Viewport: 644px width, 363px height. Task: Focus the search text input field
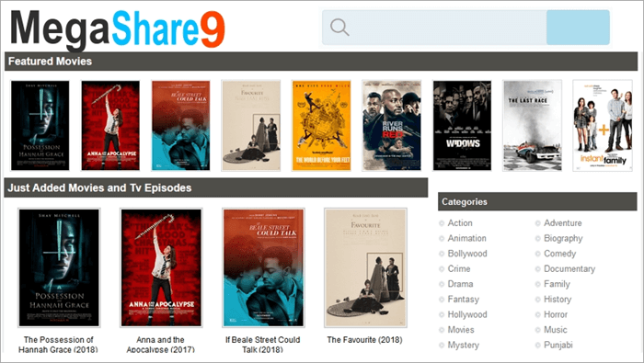448,28
